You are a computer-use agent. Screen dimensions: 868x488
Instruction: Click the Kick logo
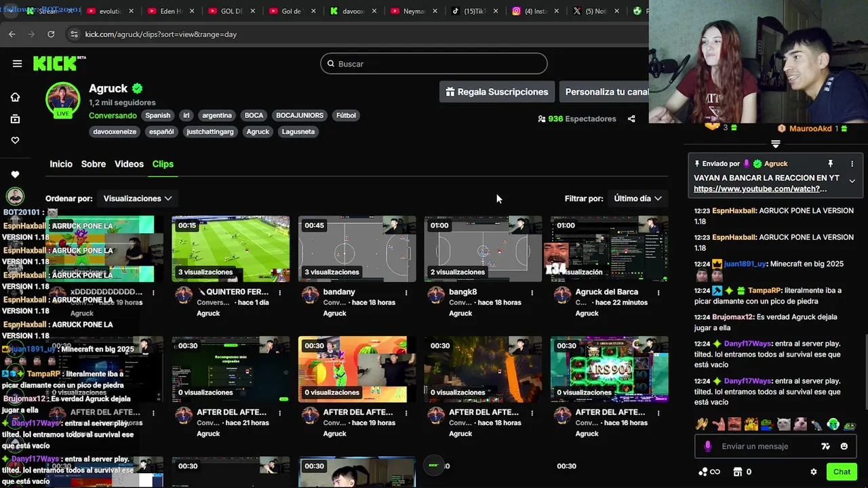(x=60, y=63)
